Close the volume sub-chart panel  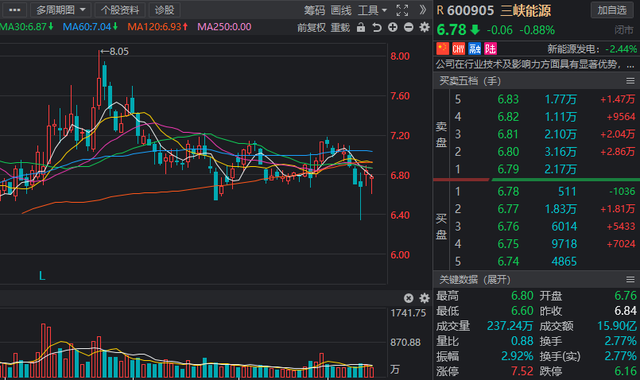(409, 298)
